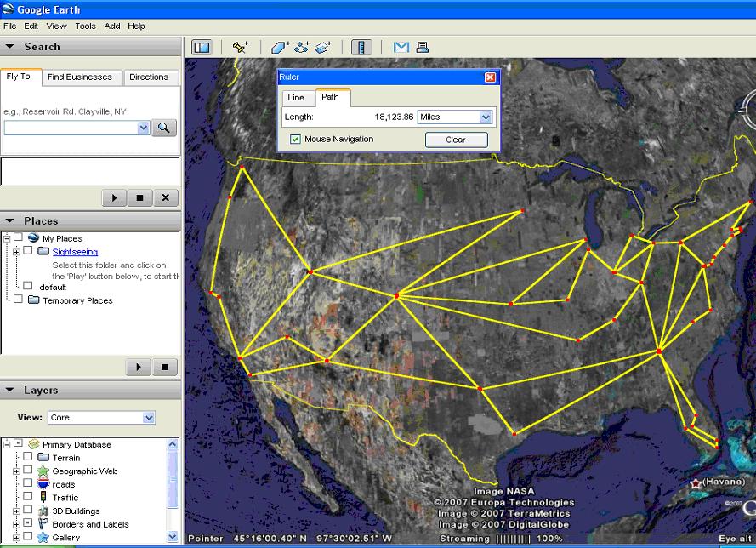Click the Temporary Places folder icon
This screenshot has height=548, width=756.
34,300
